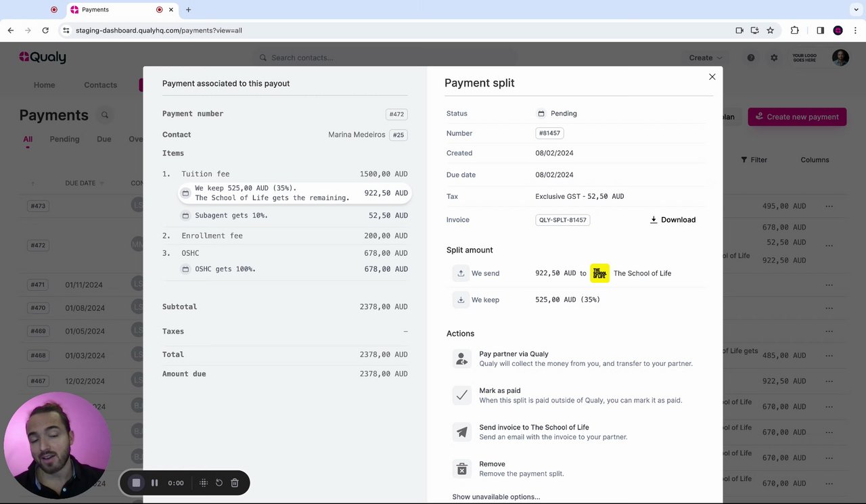Click the #81457 number badge
Screen dimensions: 866x504
(549, 133)
